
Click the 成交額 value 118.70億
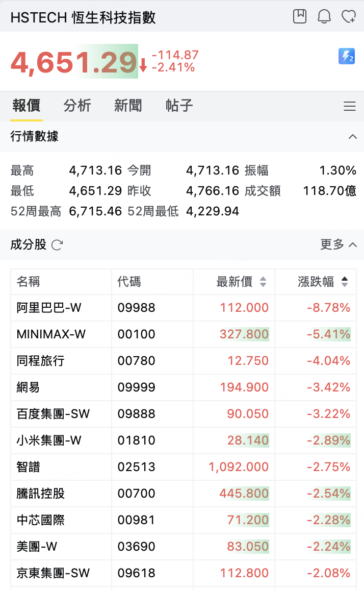pyautogui.click(x=330, y=191)
